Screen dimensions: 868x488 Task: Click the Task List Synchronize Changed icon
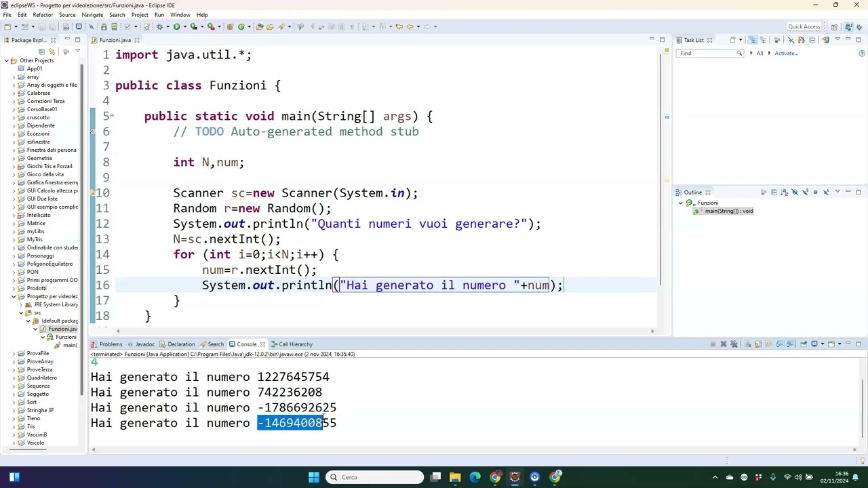(x=826, y=40)
